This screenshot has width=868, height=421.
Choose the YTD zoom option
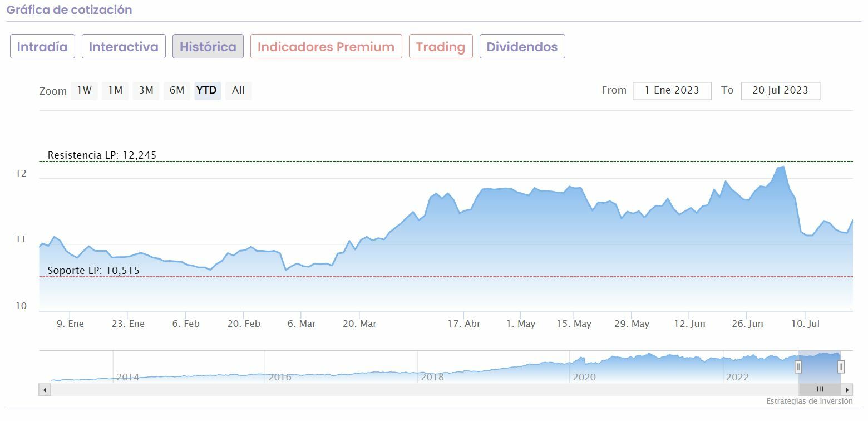pyautogui.click(x=207, y=90)
